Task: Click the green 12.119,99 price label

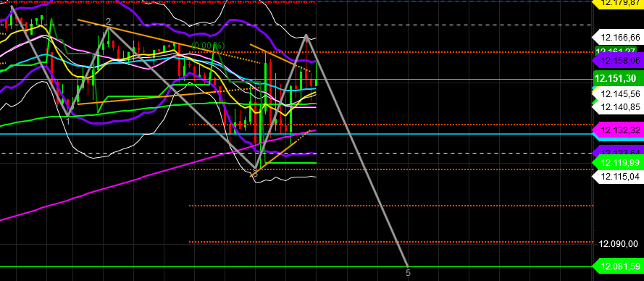Action: 617,163
